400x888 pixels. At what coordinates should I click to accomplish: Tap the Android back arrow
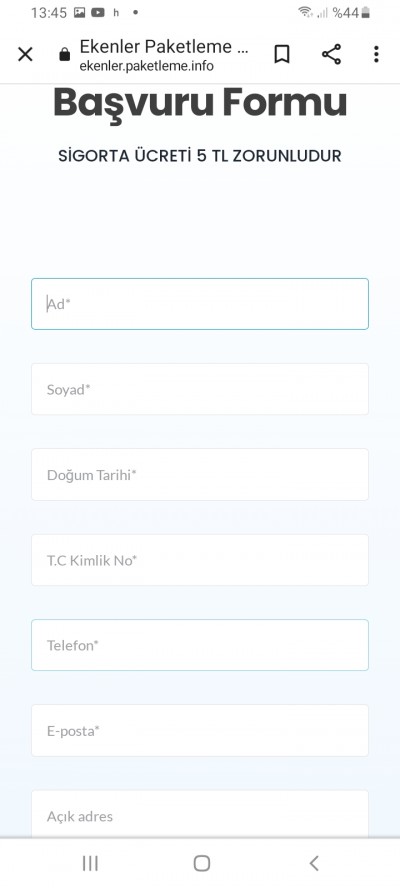tap(314, 863)
